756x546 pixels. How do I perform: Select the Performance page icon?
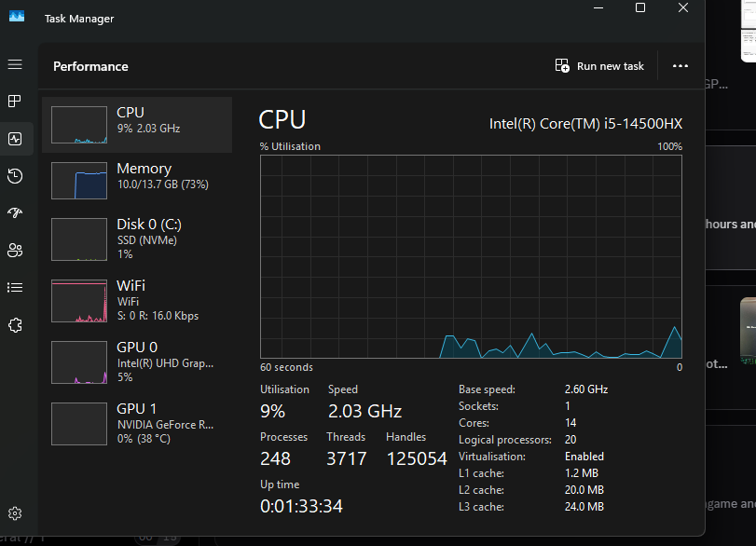(15, 139)
